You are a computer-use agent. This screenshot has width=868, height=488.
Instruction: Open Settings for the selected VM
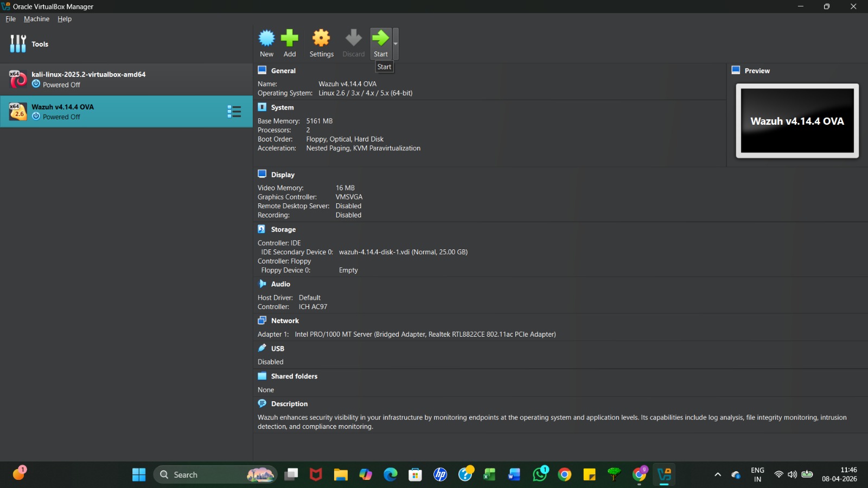click(x=321, y=43)
